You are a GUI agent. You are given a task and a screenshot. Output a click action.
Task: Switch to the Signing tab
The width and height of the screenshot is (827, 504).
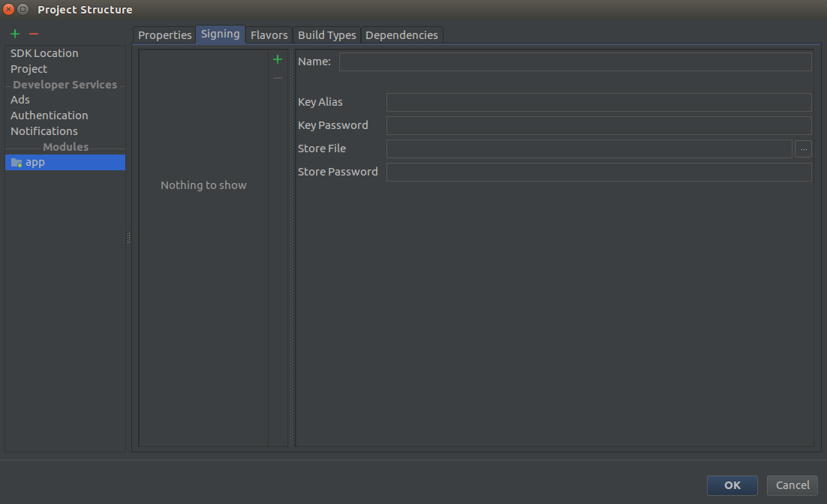(221, 34)
